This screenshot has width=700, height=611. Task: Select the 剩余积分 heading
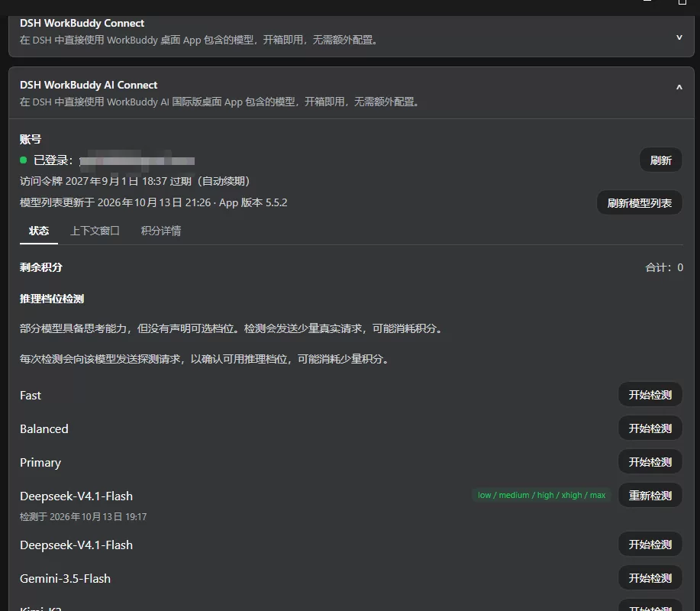pyautogui.click(x=41, y=267)
